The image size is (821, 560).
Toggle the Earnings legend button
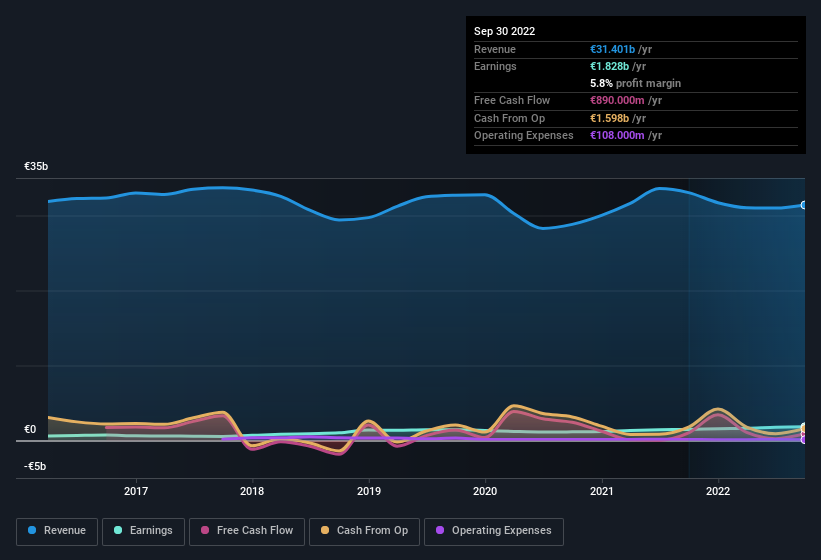pos(143,531)
